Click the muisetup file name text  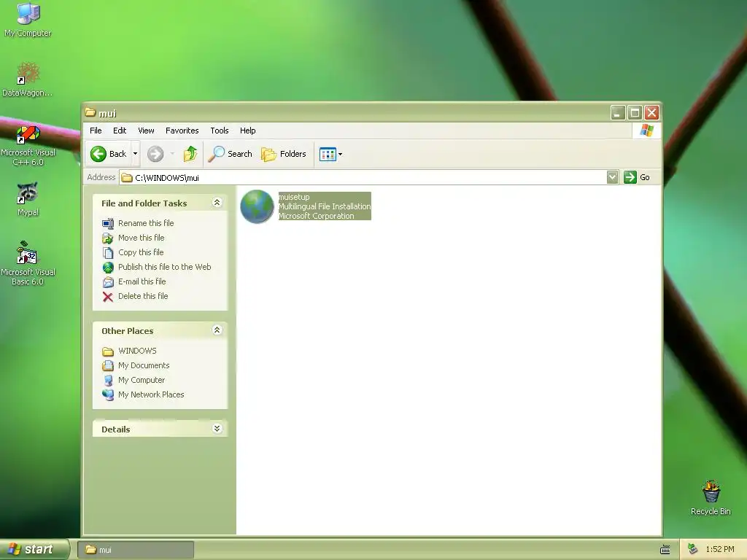tap(294, 197)
